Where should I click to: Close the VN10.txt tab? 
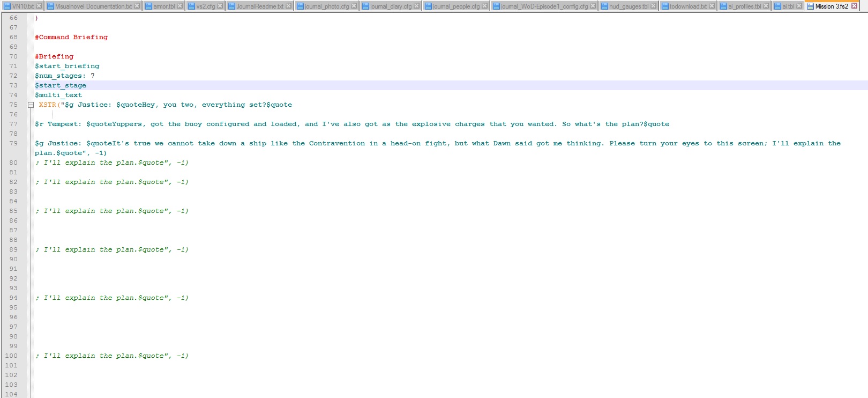(x=39, y=6)
